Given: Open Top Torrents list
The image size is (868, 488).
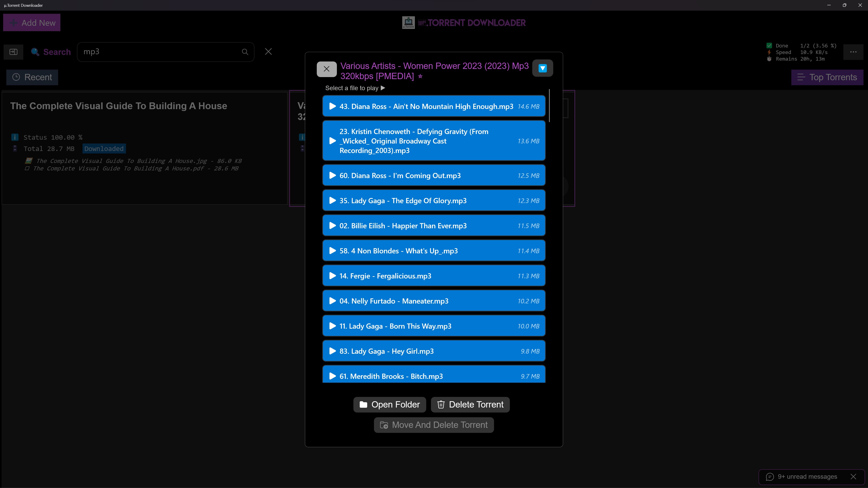Looking at the screenshot, I should tap(827, 77).
